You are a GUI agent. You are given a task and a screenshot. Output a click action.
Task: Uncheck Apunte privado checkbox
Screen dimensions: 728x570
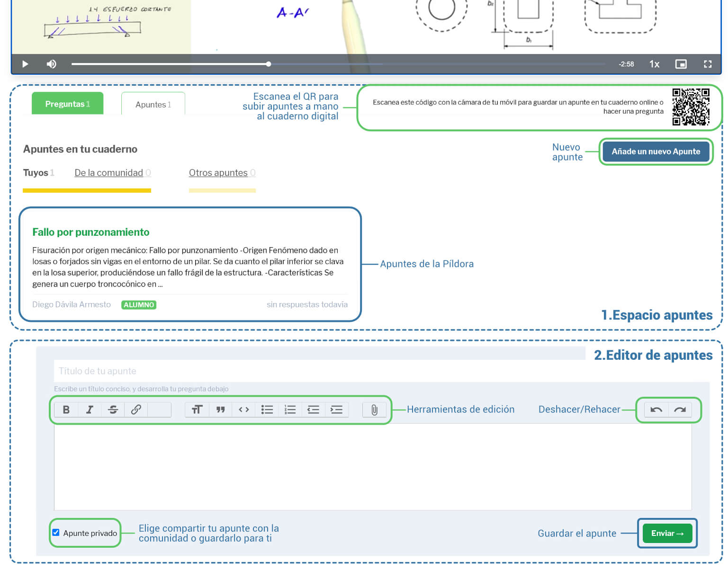56,533
